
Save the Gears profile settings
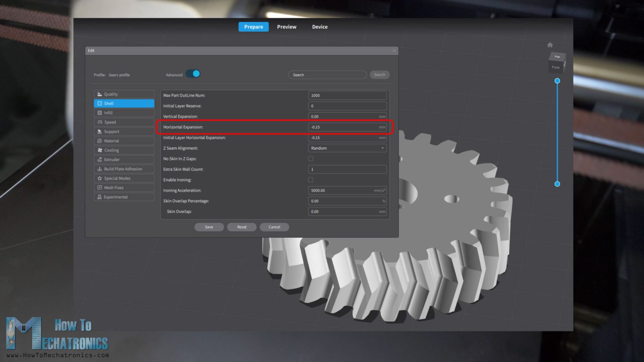209,227
